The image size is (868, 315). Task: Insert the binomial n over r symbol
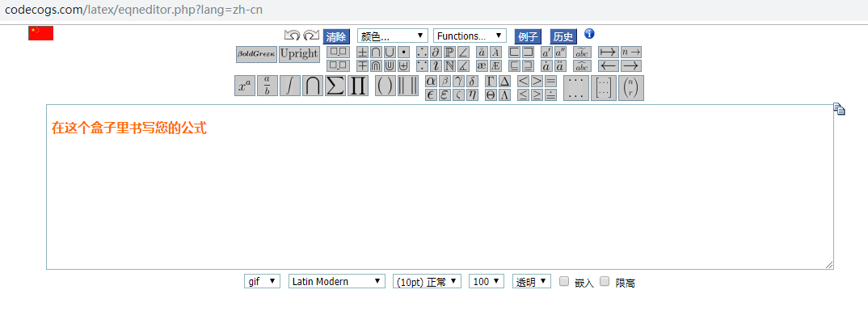coord(630,88)
